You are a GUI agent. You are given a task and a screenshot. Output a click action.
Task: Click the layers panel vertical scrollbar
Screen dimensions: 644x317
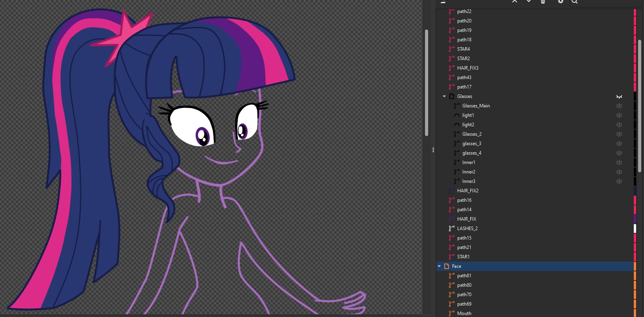click(x=640, y=105)
